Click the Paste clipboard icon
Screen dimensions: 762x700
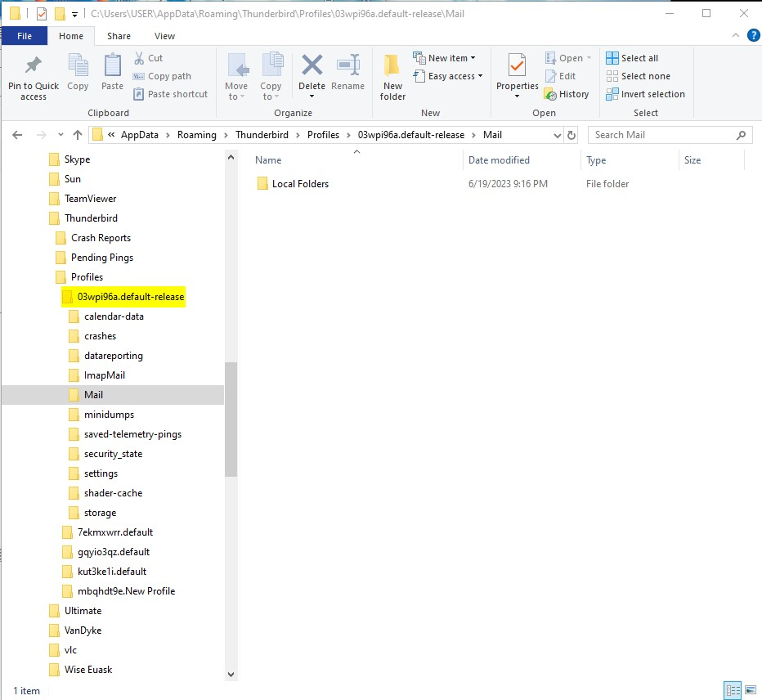tap(112, 65)
